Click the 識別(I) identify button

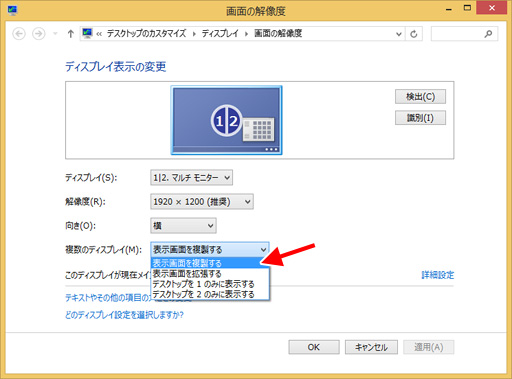coord(420,118)
